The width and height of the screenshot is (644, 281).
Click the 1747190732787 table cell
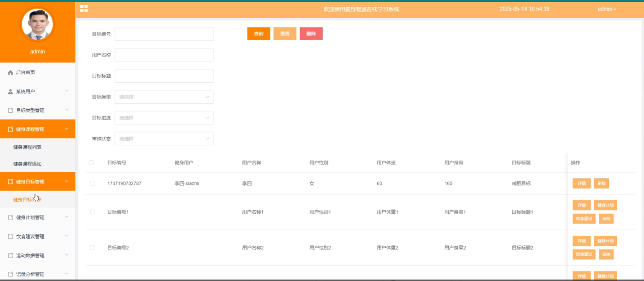click(x=125, y=183)
